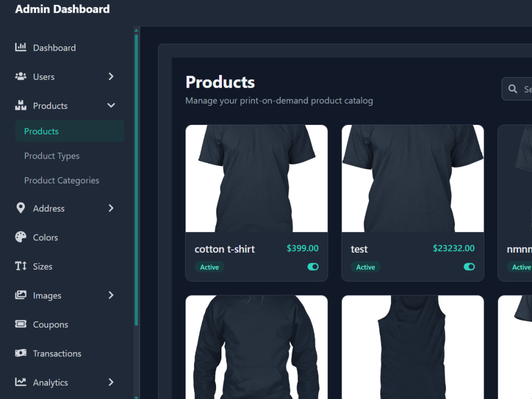
Task: Click the $399.00 price
Action: tap(303, 248)
